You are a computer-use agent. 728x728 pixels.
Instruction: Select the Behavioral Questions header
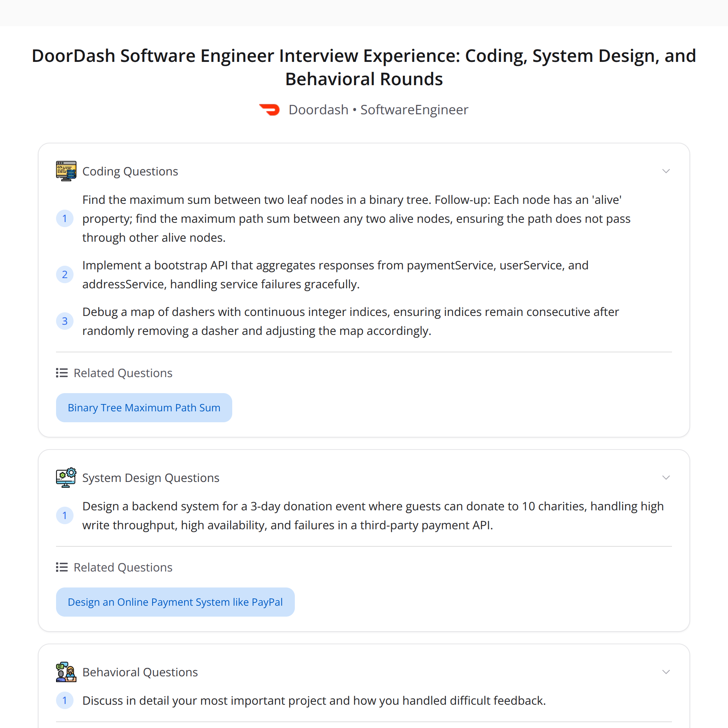[x=140, y=672]
